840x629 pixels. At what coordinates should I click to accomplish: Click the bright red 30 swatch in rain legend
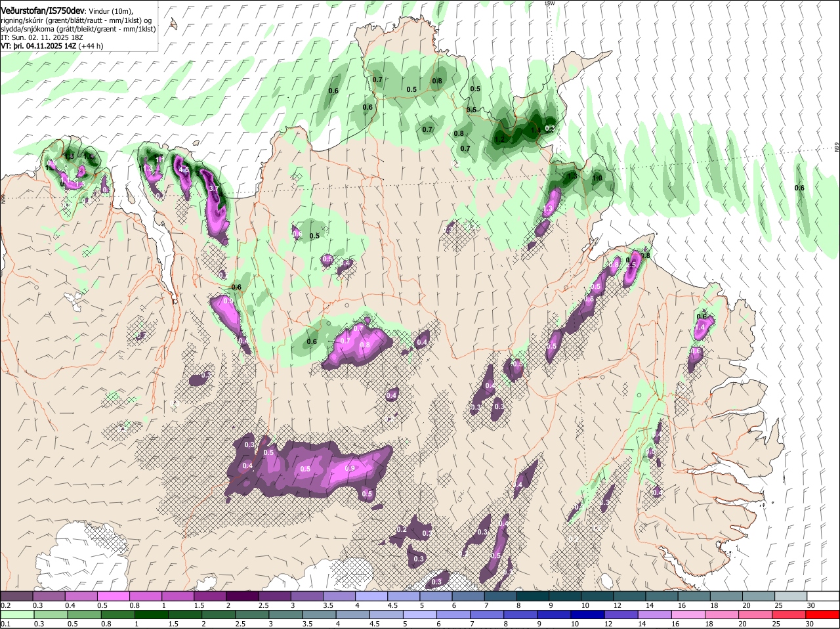coord(823,615)
